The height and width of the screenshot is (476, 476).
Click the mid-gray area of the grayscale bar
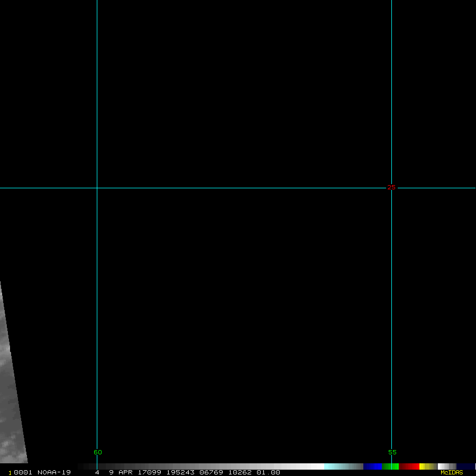click(x=212, y=466)
